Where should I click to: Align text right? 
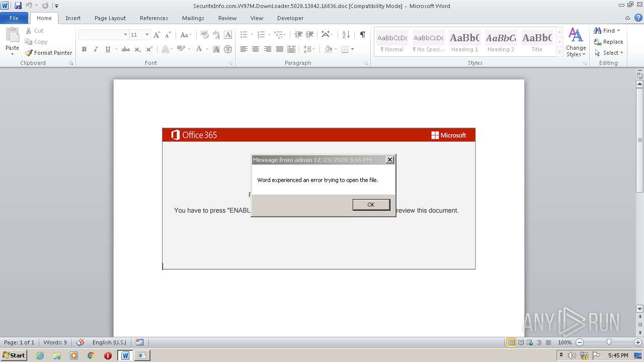click(268, 49)
